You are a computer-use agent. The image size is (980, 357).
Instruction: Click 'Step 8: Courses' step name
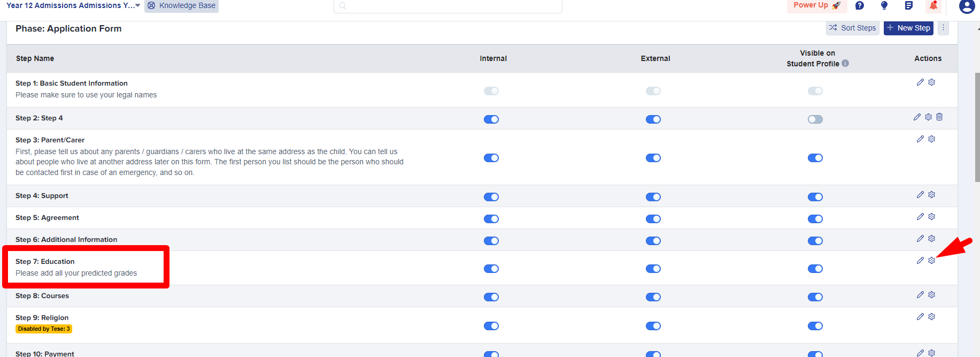click(x=42, y=295)
